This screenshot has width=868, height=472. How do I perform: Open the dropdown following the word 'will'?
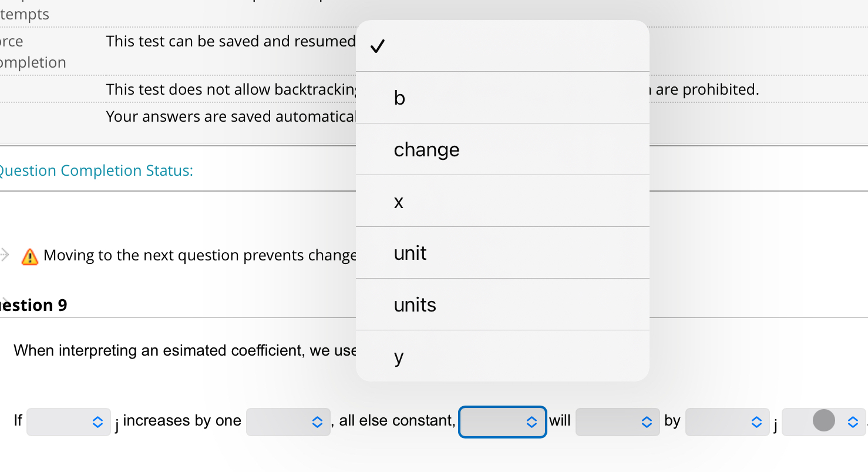[617, 421]
